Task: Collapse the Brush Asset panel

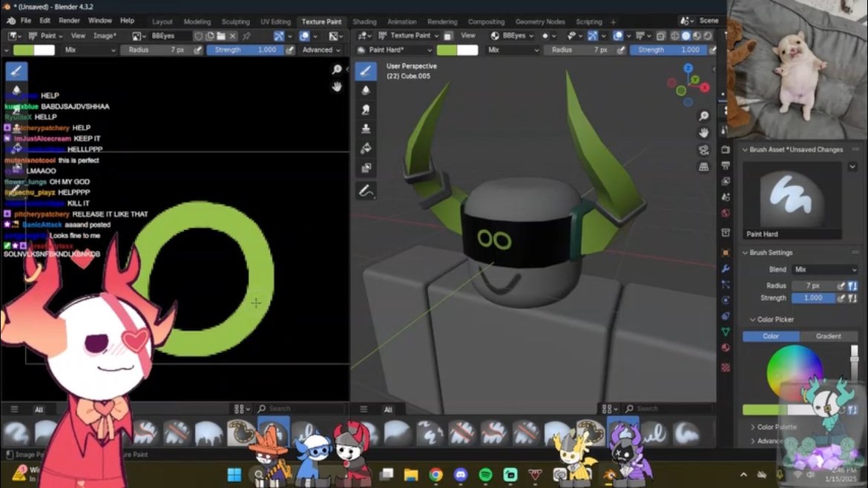Action: (x=745, y=150)
